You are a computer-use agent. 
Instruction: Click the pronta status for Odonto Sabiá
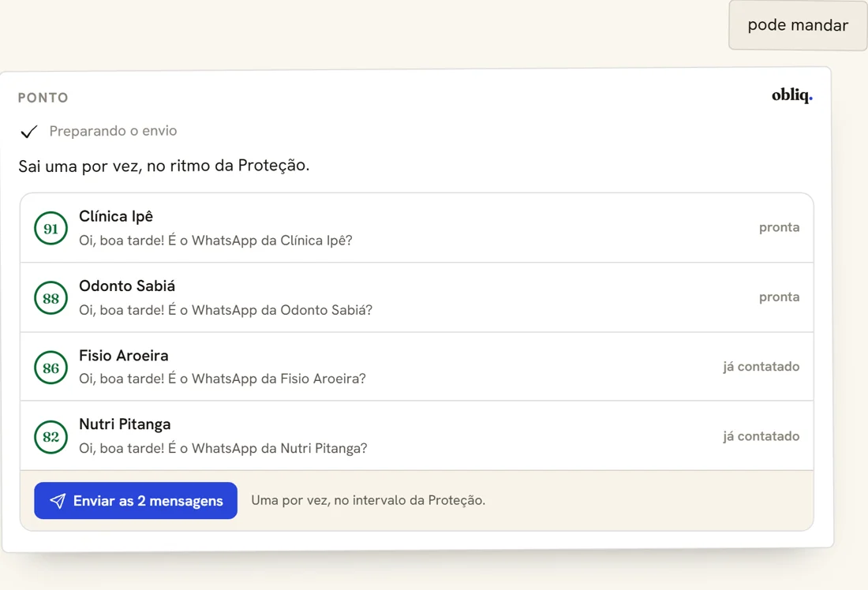click(x=779, y=297)
